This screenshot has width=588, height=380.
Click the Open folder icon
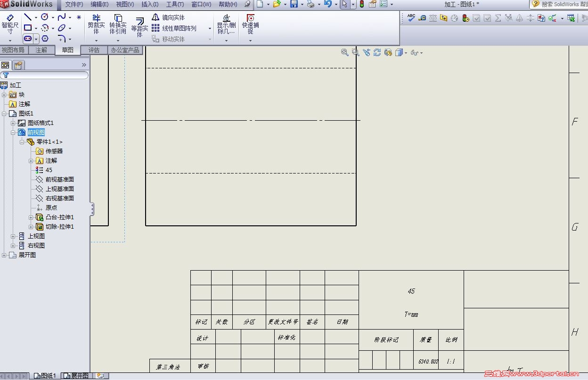coord(277,4)
